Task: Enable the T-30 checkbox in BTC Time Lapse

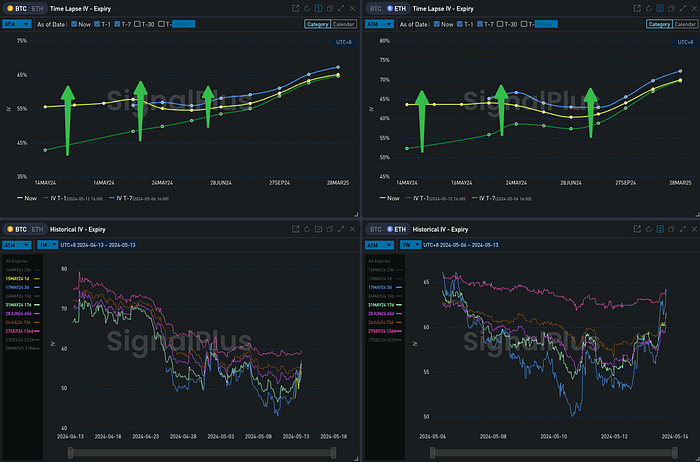Action: (x=135, y=24)
